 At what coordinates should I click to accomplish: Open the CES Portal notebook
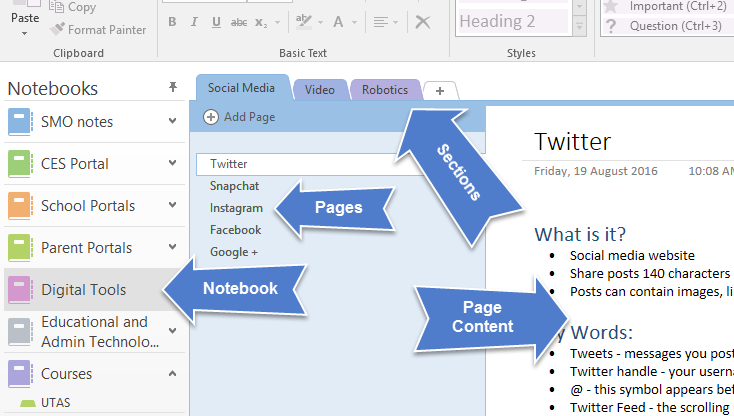pyautogui.click(x=74, y=164)
